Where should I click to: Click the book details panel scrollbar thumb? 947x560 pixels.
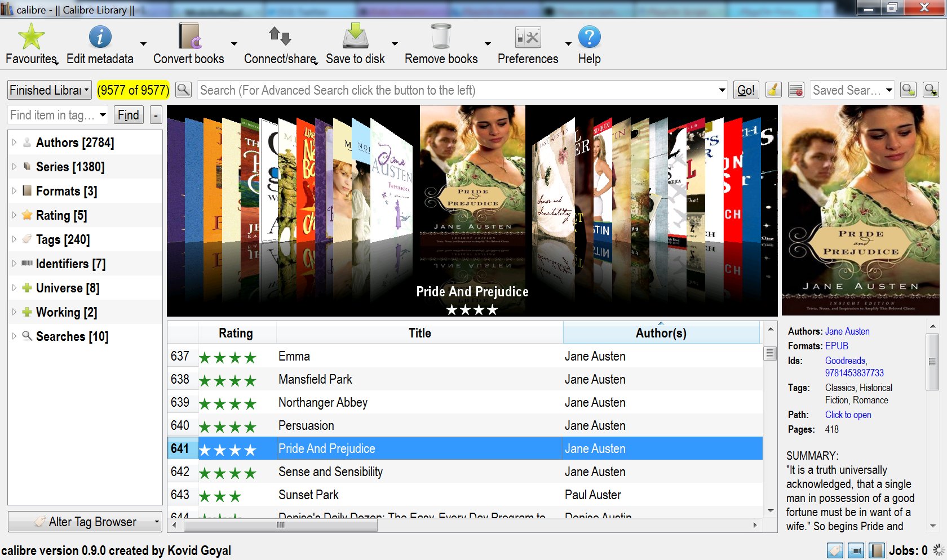[932, 361]
